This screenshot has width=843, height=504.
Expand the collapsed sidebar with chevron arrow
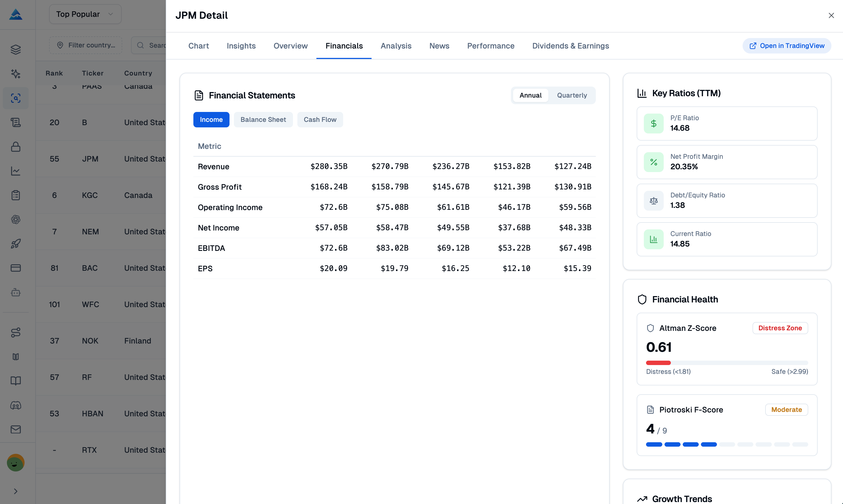(16, 491)
